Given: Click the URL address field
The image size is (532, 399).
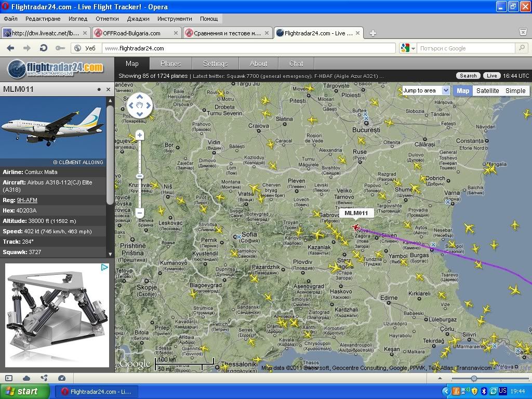Looking at the screenshot, I should pyautogui.click(x=248, y=48).
